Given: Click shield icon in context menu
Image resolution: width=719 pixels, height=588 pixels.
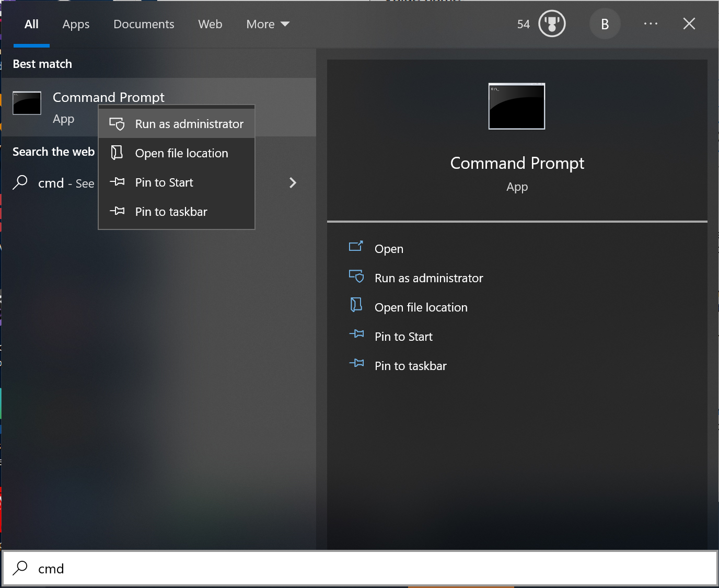Looking at the screenshot, I should (x=117, y=124).
